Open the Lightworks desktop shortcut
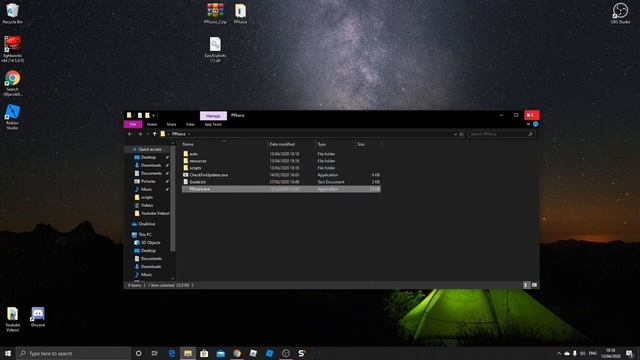 [x=12, y=49]
